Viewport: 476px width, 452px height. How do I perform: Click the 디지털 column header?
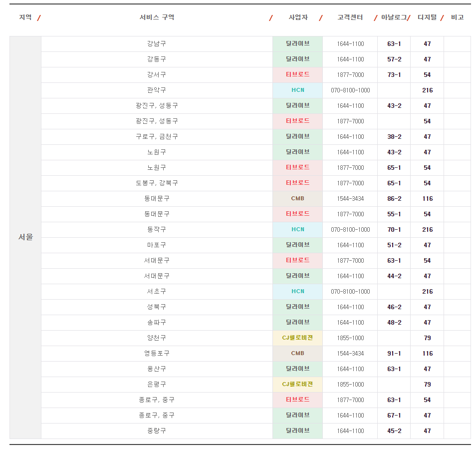point(427,17)
